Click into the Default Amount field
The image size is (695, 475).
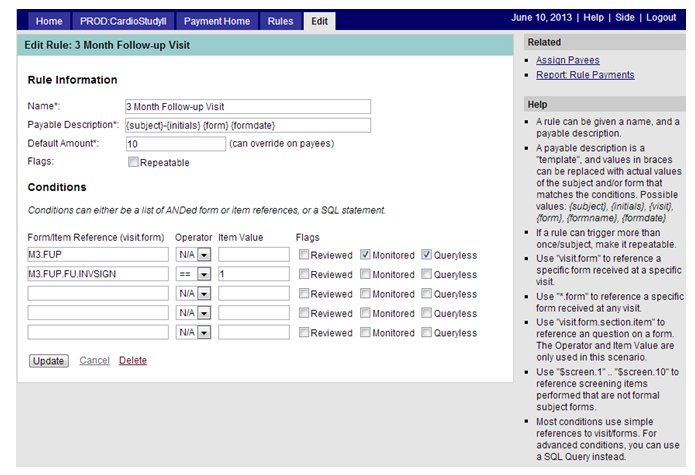[175, 143]
